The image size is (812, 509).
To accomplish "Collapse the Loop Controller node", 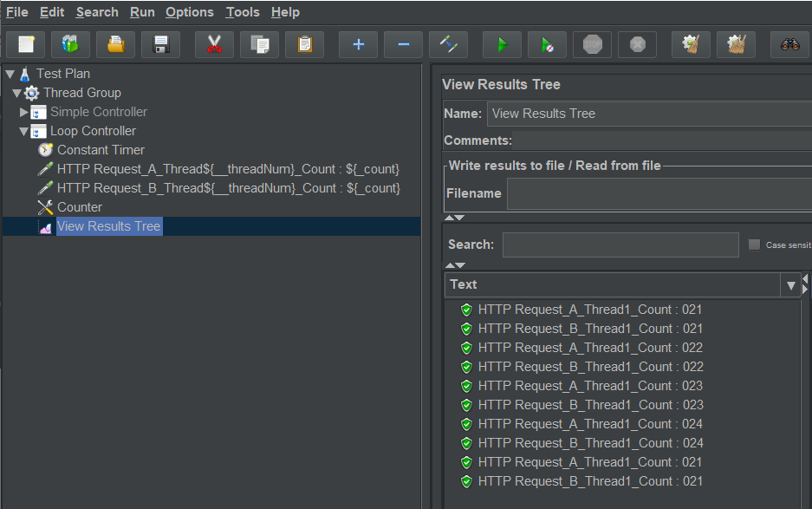I will pyautogui.click(x=23, y=132).
